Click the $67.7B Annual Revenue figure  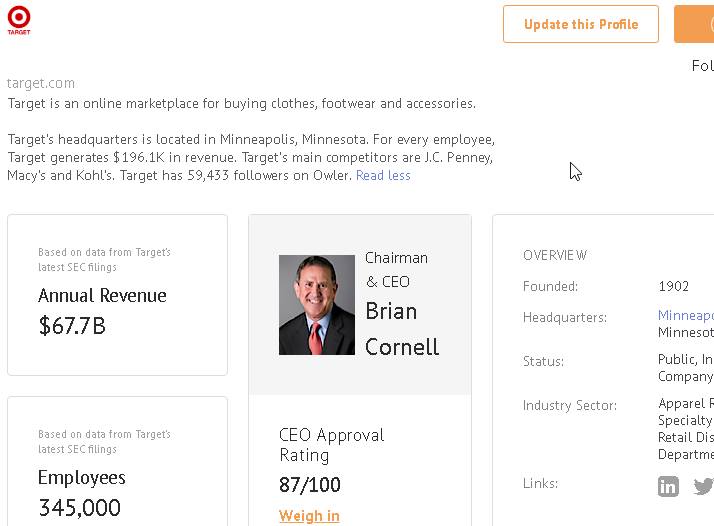pos(72,326)
